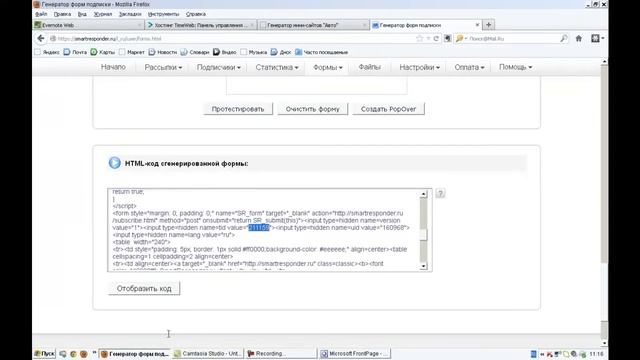
Task: Open the Карты bookmark
Action: pos(102,52)
